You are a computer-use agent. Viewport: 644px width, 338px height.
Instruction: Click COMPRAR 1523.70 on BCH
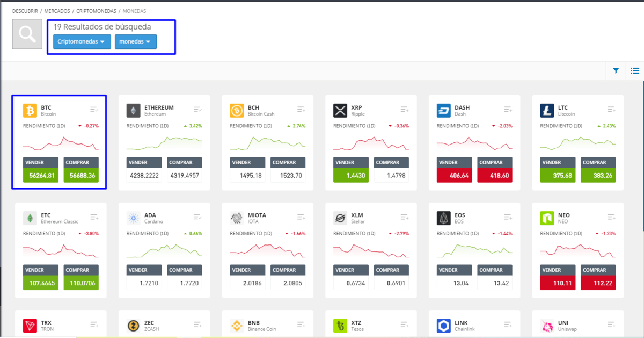pos(288,170)
